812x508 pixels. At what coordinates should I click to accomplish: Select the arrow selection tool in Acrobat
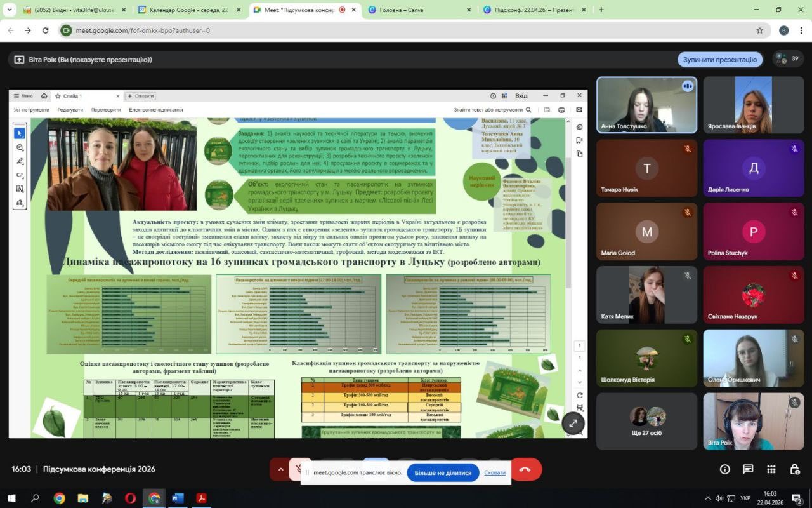pos(20,133)
